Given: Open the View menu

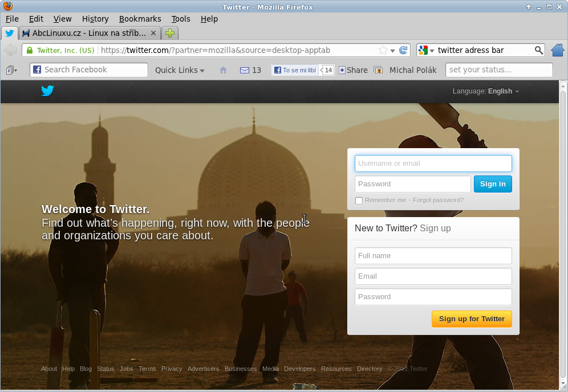Looking at the screenshot, I should (x=62, y=19).
